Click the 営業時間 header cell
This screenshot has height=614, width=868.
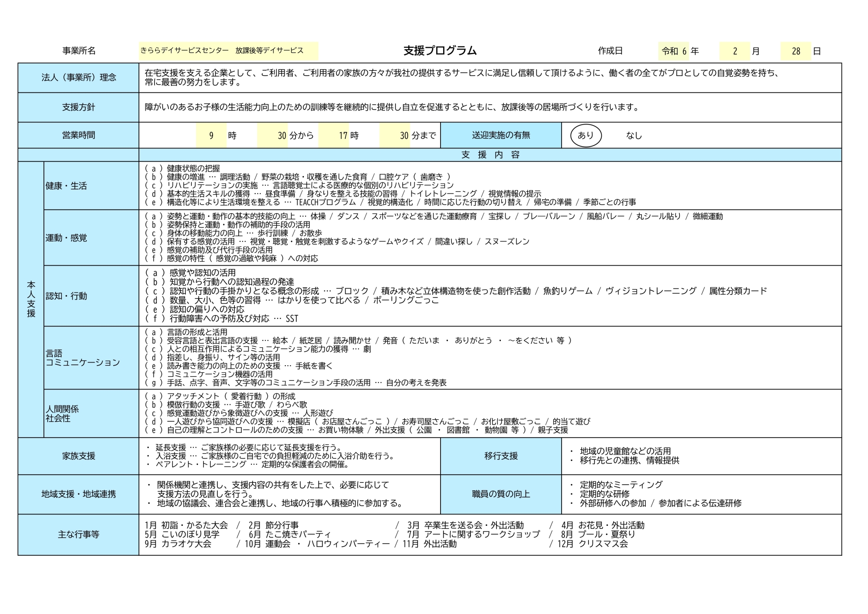pos(79,135)
